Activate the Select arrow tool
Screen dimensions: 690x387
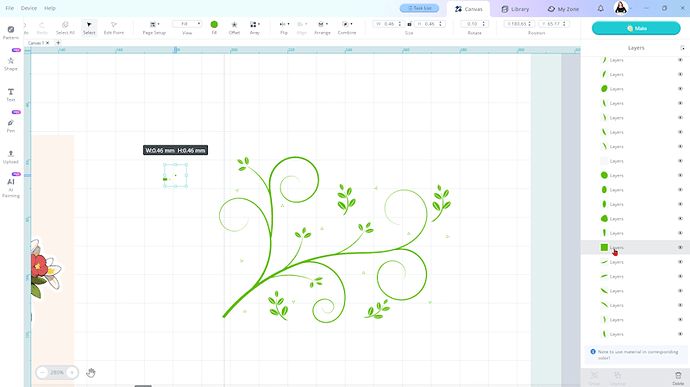click(x=89, y=28)
